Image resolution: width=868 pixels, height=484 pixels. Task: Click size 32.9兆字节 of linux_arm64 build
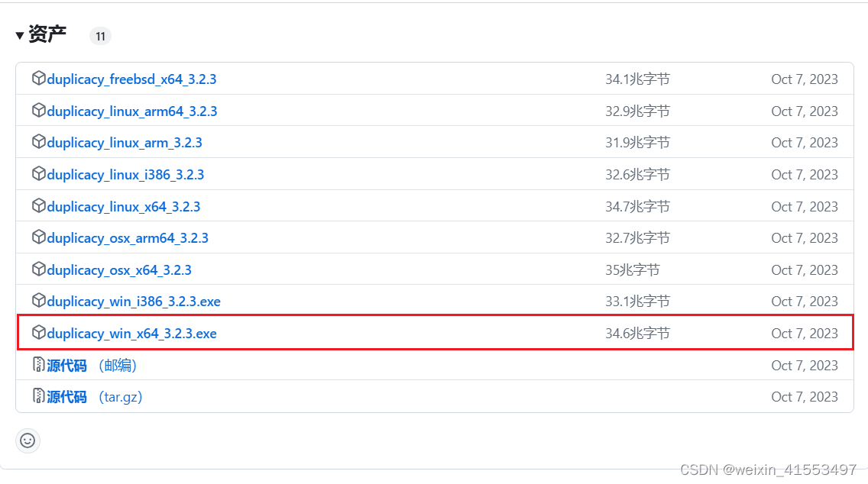point(638,111)
